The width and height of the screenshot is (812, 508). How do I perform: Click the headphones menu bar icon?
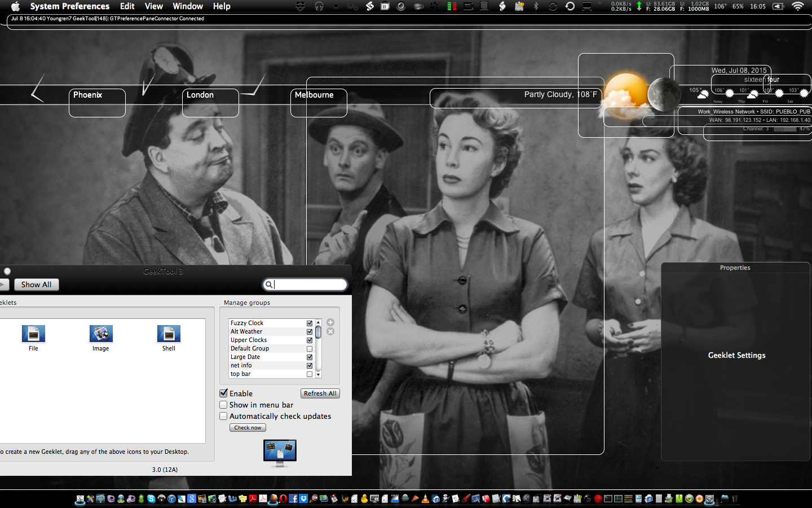point(319,6)
